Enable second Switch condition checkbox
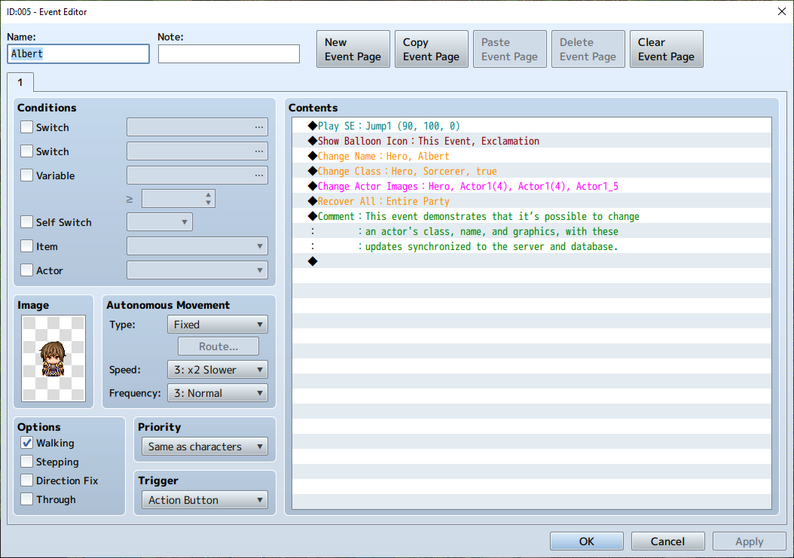 pyautogui.click(x=27, y=151)
